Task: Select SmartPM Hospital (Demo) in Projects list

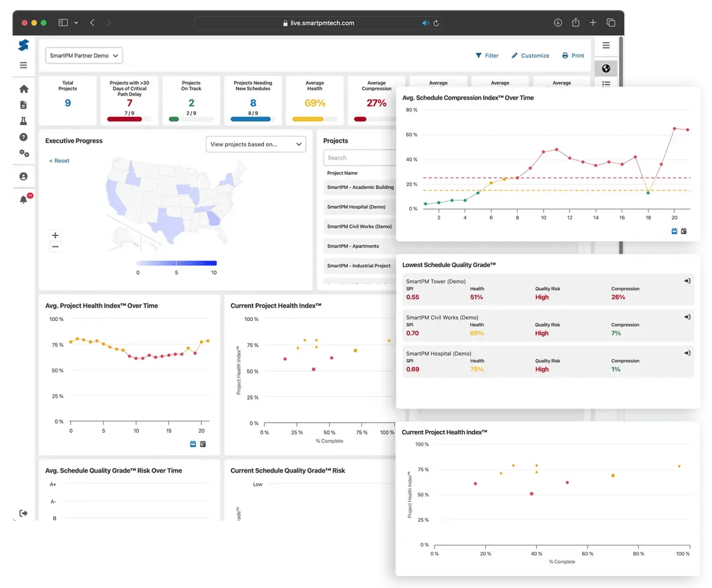Action: [360, 207]
